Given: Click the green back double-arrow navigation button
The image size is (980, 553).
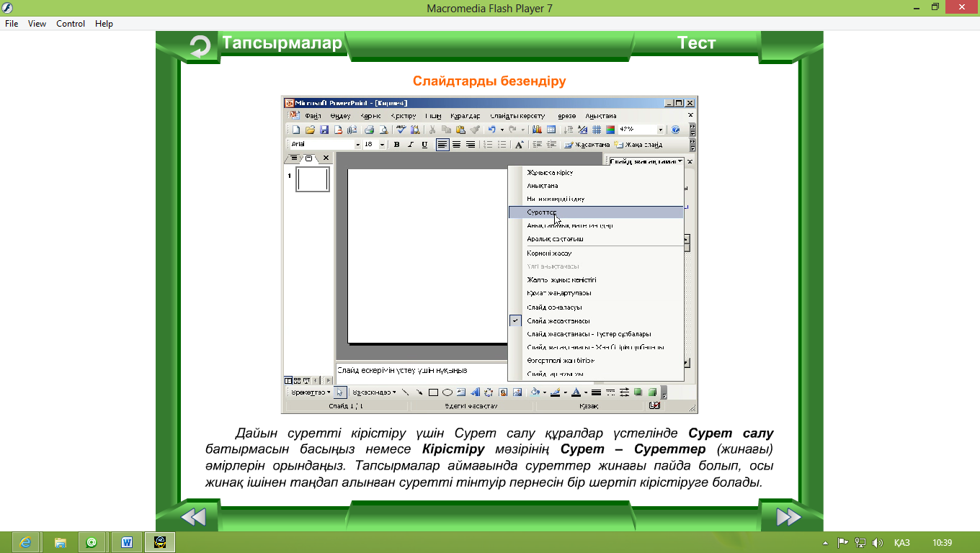Looking at the screenshot, I should coord(192,516).
